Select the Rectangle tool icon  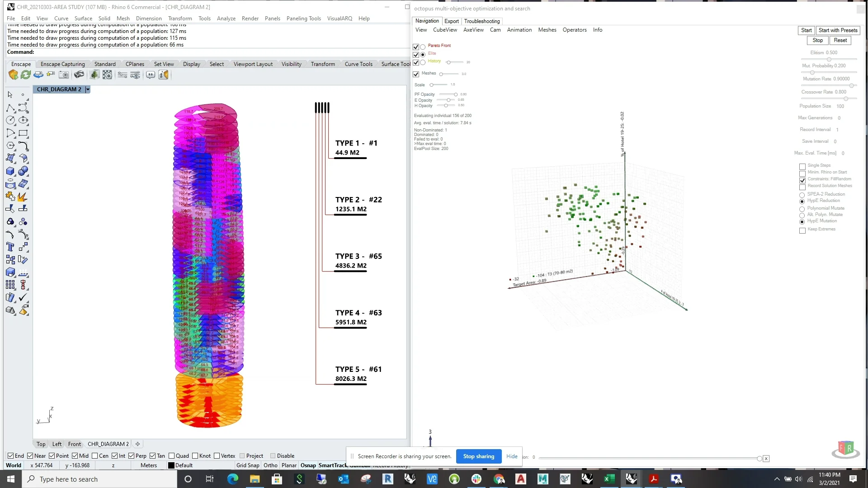[23, 133]
